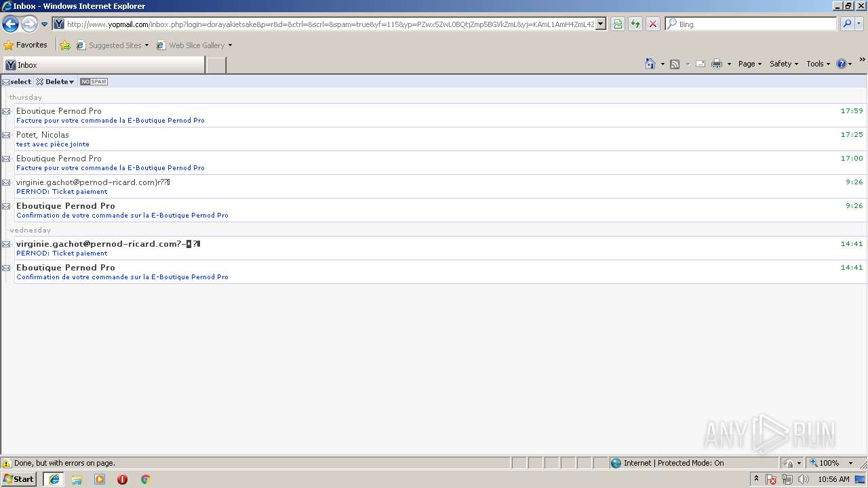
Task: Click the red shield antivirus taskbar icon
Action: pyautogui.click(x=122, y=479)
